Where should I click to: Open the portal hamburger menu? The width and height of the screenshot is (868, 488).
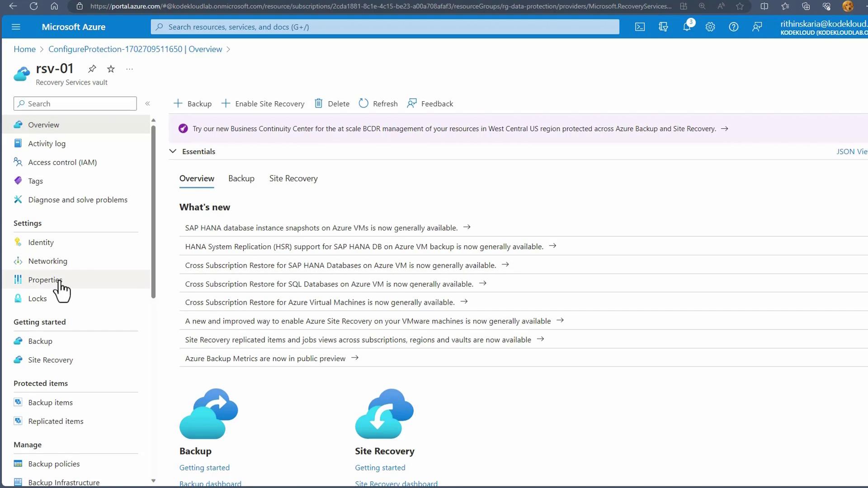(16, 27)
